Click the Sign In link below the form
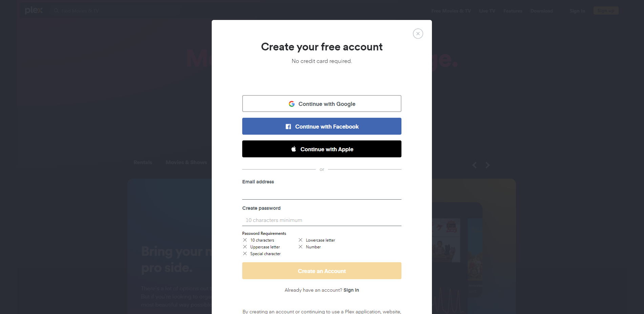Image resolution: width=644 pixels, height=314 pixels. [351, 290]
